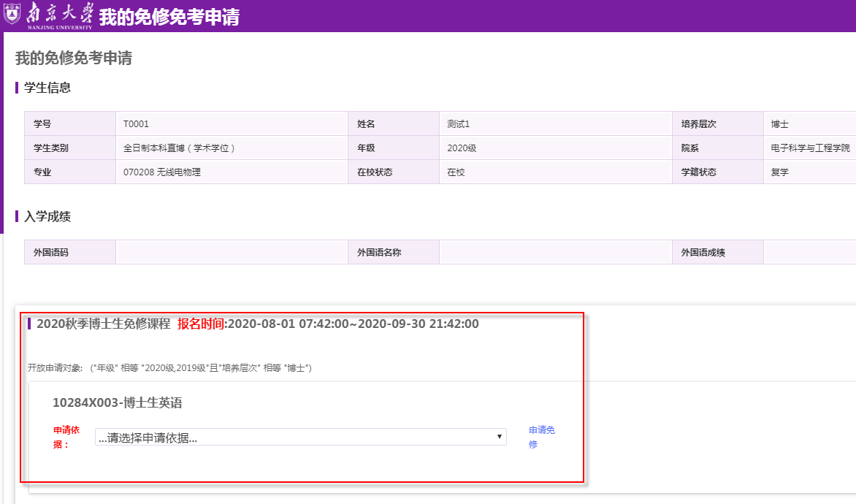
Task: Click the grade value 2020级
Action: point(462,148)
